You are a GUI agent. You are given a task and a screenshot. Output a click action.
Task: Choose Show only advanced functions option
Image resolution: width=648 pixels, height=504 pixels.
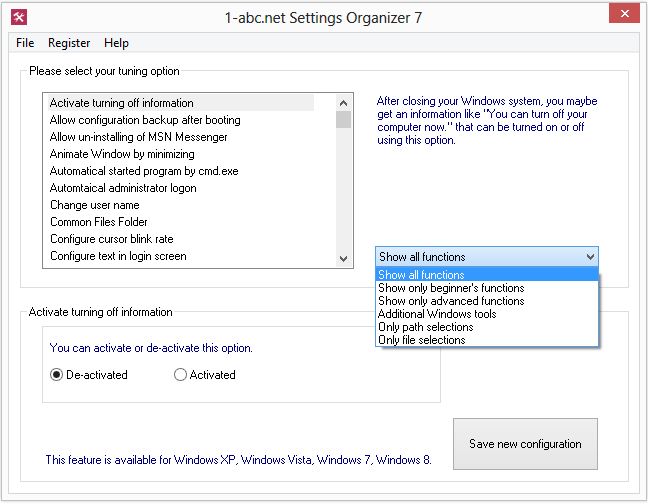[450, 301]
